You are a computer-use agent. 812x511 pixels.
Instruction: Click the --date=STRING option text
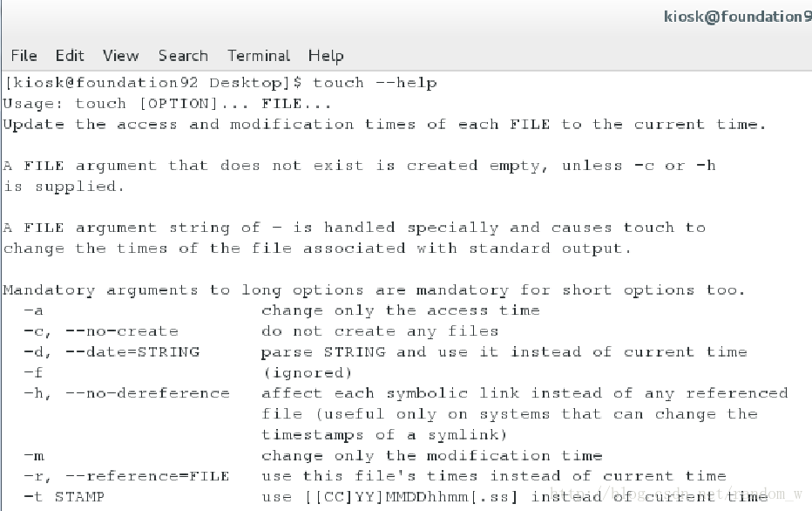pos(132,352)
